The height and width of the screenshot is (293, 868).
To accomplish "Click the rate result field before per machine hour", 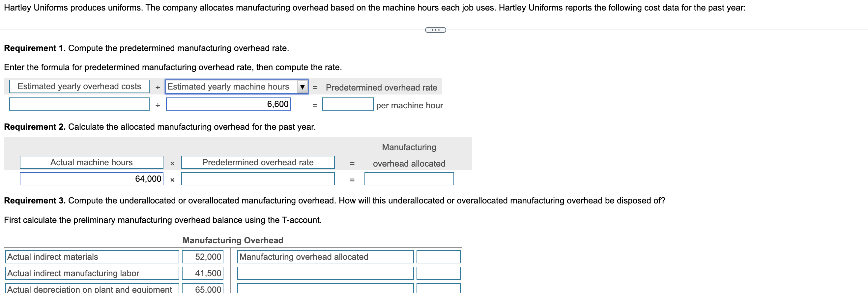I will pyautogui.click(x=348, y=104).
